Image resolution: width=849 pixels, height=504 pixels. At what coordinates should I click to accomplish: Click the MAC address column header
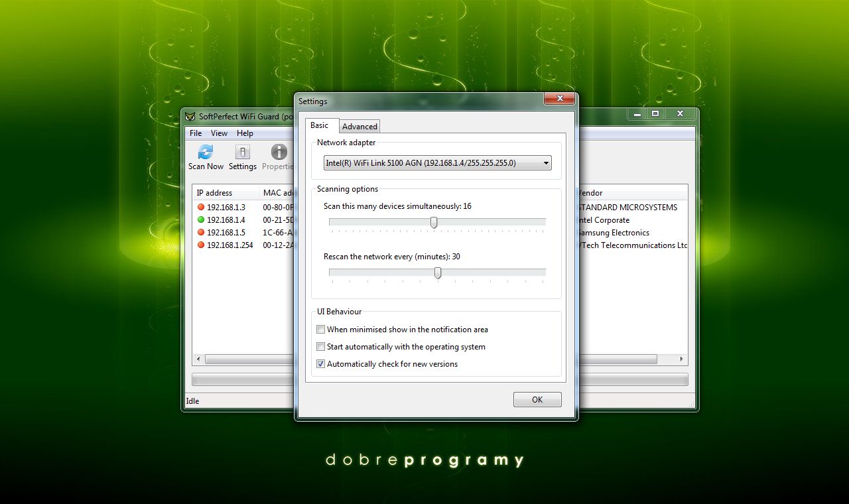coord(277,193)
